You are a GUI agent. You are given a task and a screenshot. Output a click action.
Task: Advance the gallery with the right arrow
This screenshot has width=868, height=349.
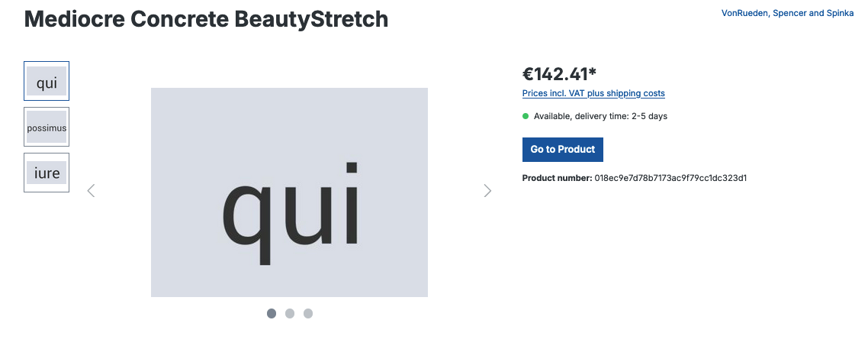[x=487, y=191]
